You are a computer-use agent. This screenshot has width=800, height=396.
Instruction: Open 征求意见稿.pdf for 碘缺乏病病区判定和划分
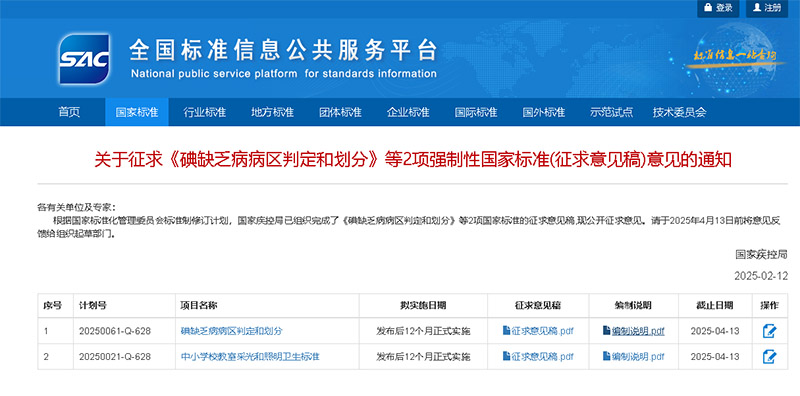pos(538,331)
